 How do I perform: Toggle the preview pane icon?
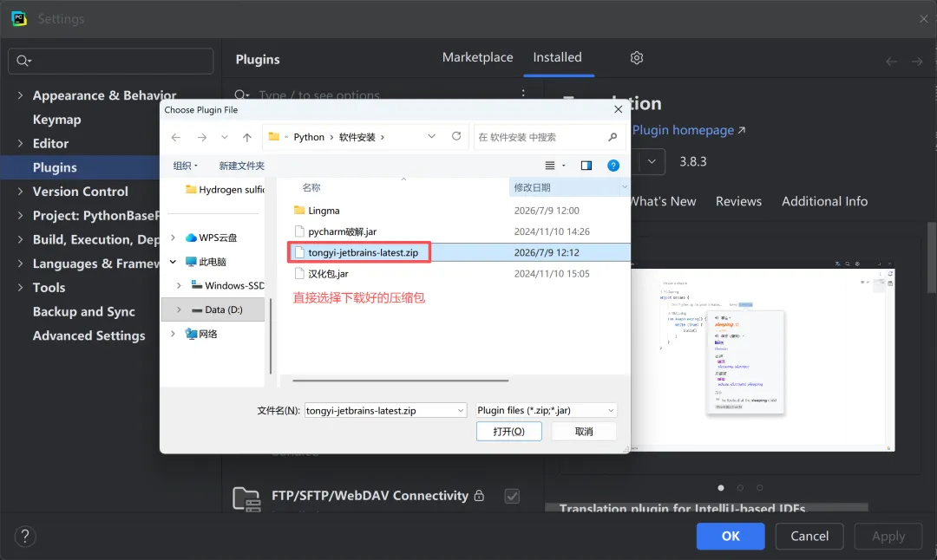coord(586,166)
